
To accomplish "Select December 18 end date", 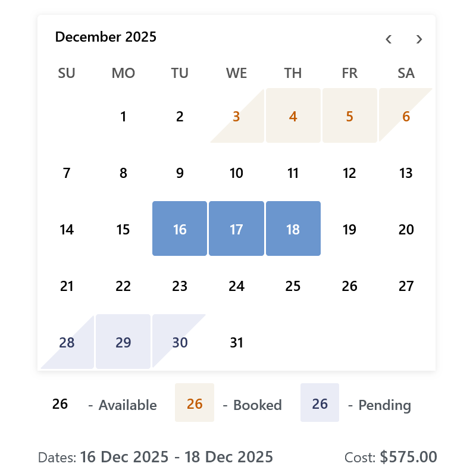I will (x=293, y=228).
